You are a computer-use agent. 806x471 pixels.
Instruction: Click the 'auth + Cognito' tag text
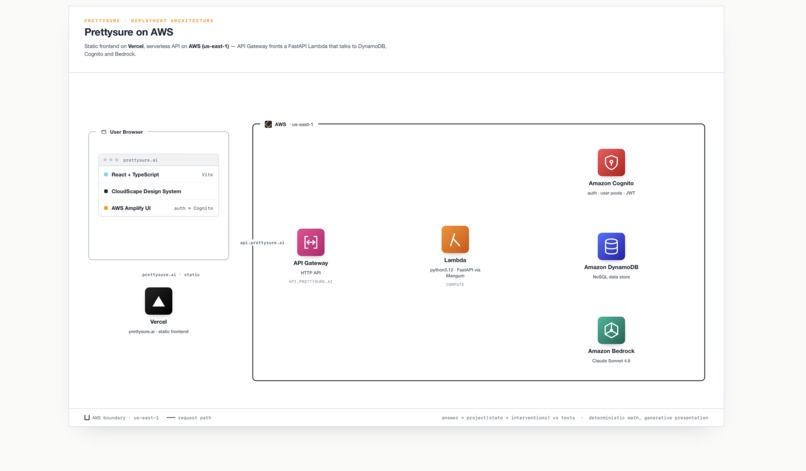tap(193, 208)
